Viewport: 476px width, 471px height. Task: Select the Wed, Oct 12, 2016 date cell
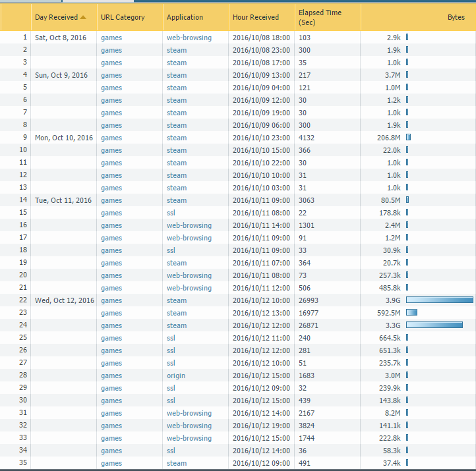(65, 300)
